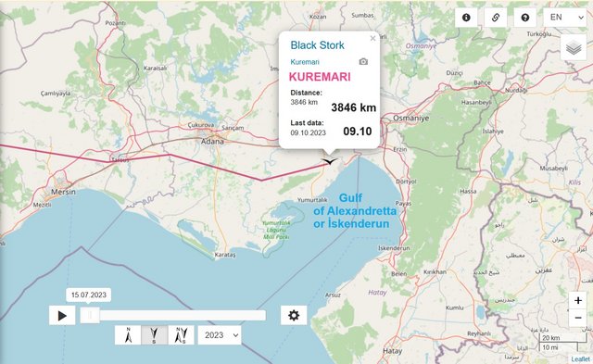593x364 pixels.
Task: Click the Türkoğlu town label
Action: tap(539, 34)
